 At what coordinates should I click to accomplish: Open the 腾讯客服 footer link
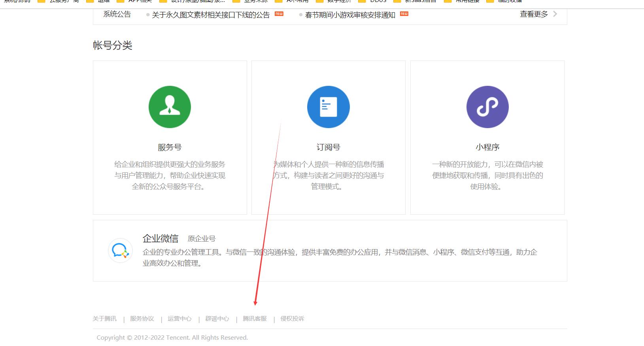pyautogui.click(x=255, y=319)
